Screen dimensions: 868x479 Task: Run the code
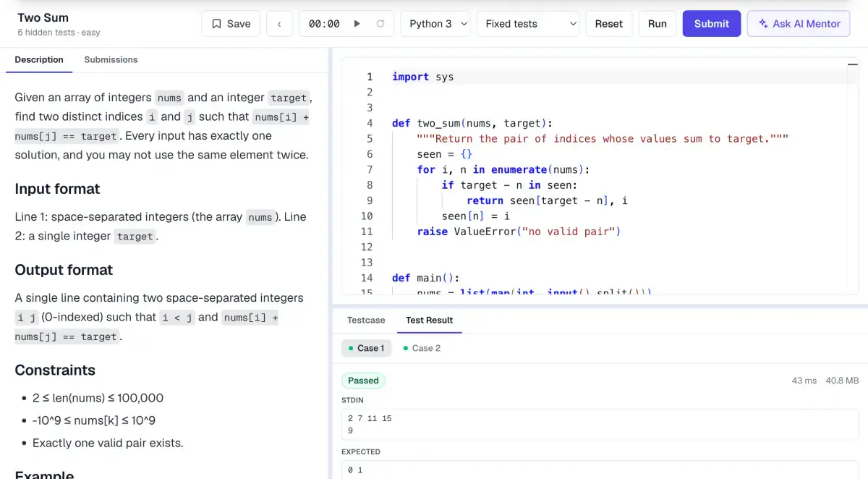[x=658, y=24]
